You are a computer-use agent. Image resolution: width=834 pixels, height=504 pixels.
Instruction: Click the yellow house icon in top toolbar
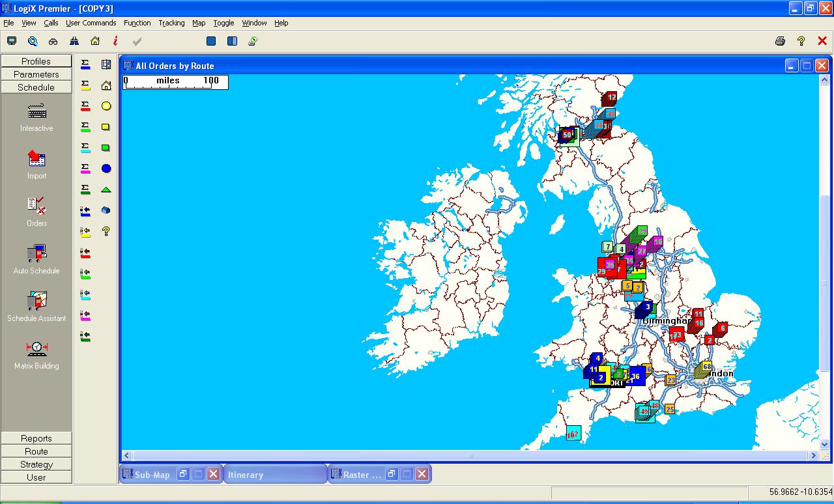(95, 41)
